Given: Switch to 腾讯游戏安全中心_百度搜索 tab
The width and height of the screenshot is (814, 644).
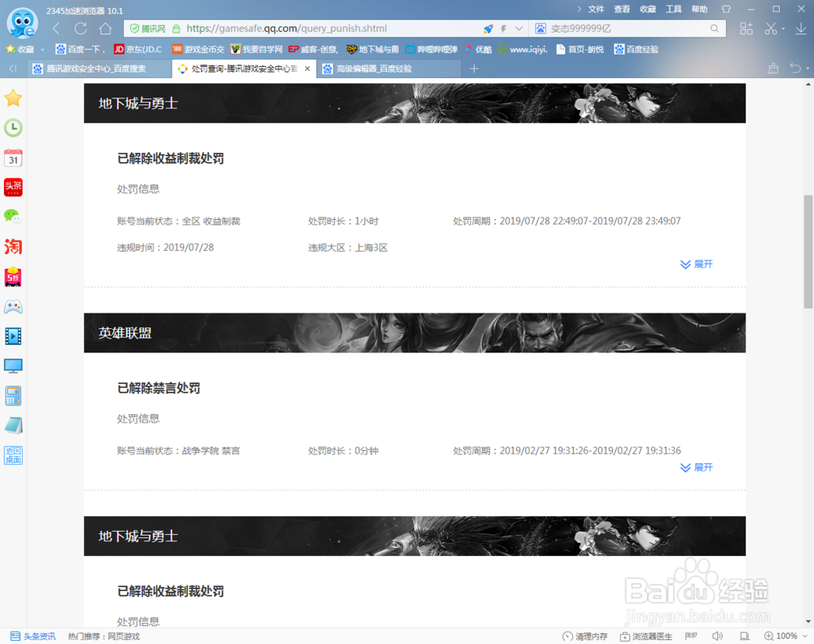Looking at the screenshot, I should point(98,68).
